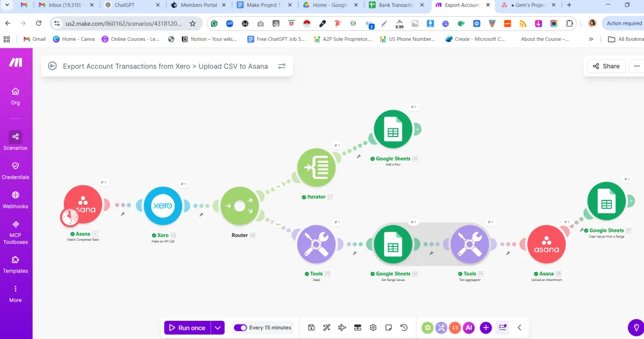Select the Asana Watch Completed Tasks module

[x=83, y=205]
